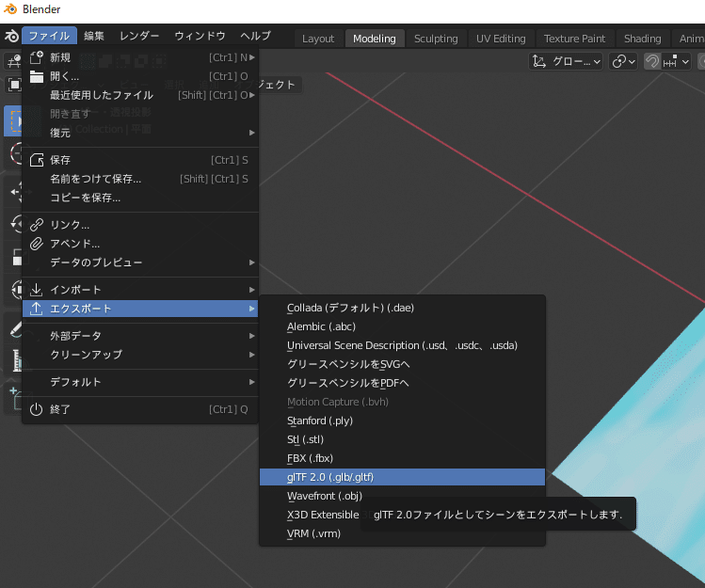Click the save icon beside 保存
Screen dimensions: 705x588
coord(37,160)
